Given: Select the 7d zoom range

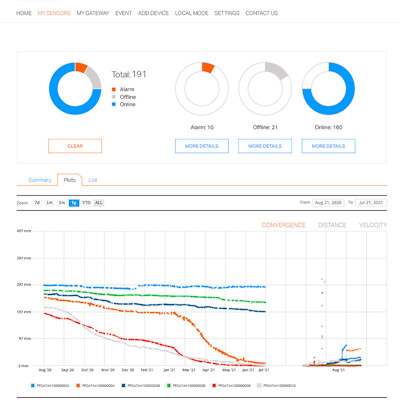Looking at the screenshot, I should click(37, 203).
